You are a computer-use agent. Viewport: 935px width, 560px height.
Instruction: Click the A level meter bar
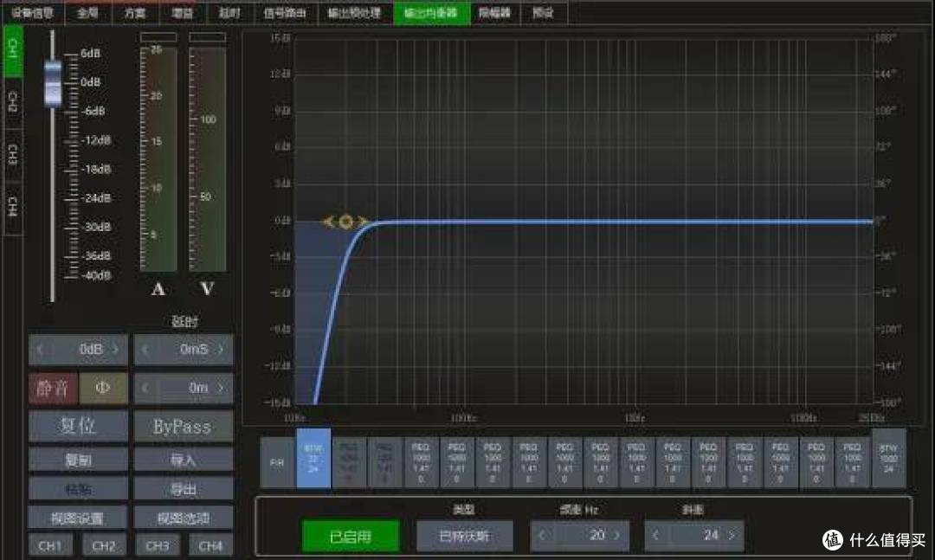coord(158,159)
